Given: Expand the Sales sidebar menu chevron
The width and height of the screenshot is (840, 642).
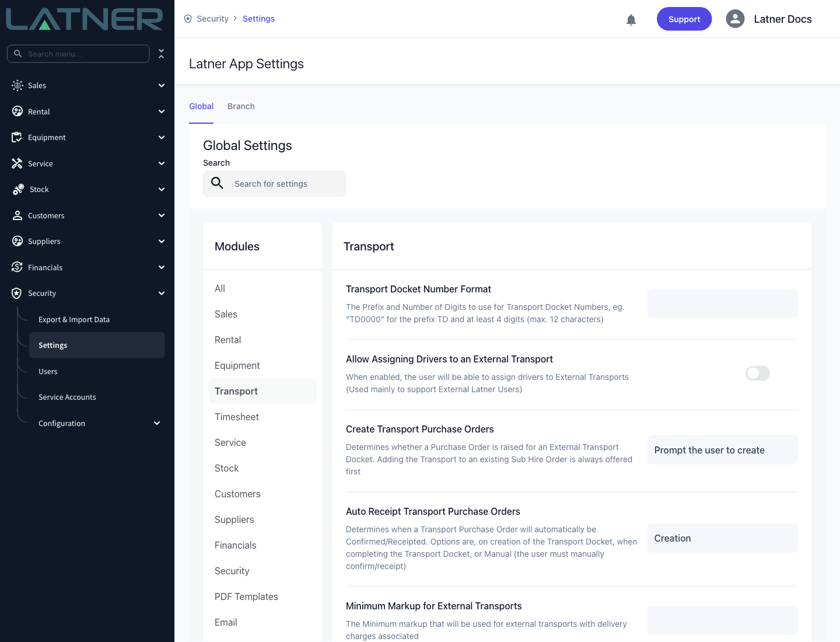Looking at the screenshot, I should pyautogui.click(x=162, y=85).
